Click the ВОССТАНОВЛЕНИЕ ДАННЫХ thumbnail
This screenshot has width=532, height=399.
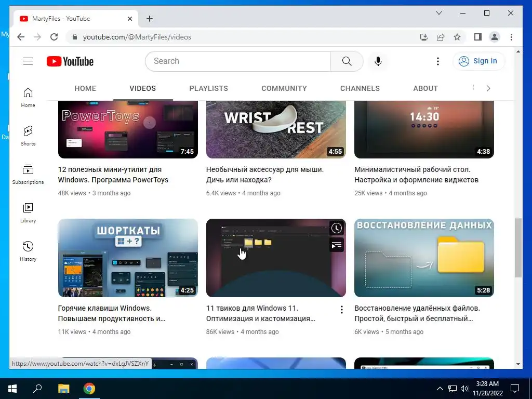[x=424, y=258]
